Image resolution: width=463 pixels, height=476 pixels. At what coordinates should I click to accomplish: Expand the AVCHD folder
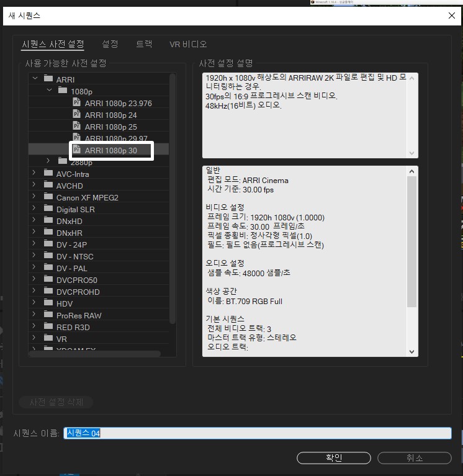click(34, 184)
